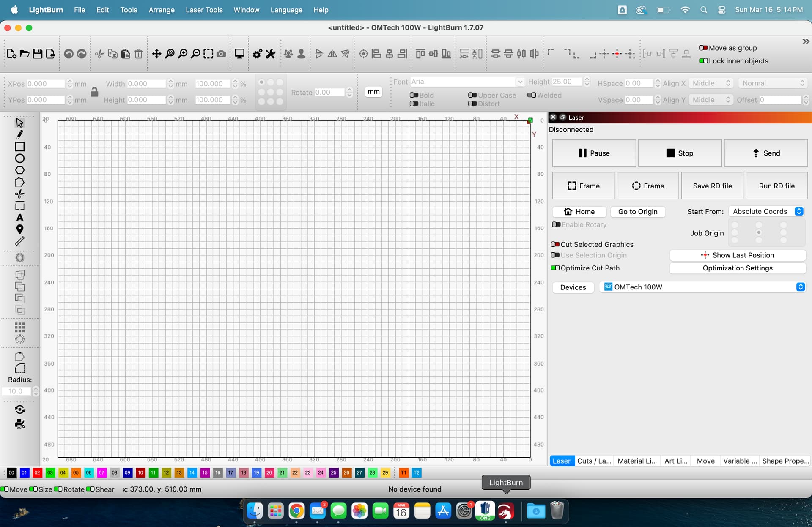The width and height of the screenshot is (812, 527).
Task: Select tool layer swatch T1
Action: (403, 472)
